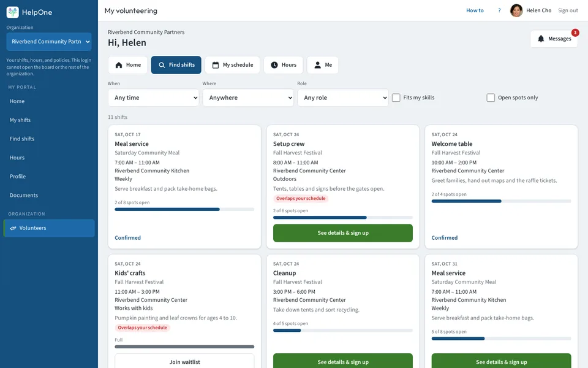Click the 'Hi, Helen' greeting
The width and height of the screenshot is (588, 368).
click(x=127, y=43)
